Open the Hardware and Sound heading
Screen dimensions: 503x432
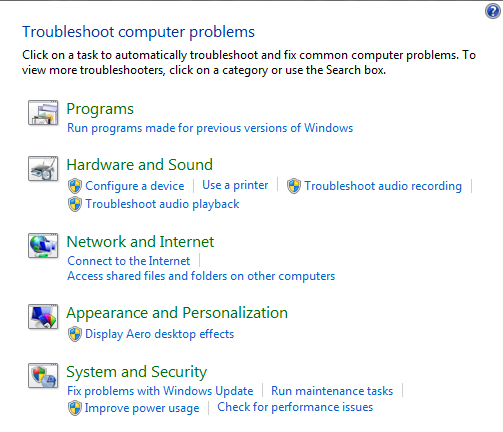click(x=139, y=165)
